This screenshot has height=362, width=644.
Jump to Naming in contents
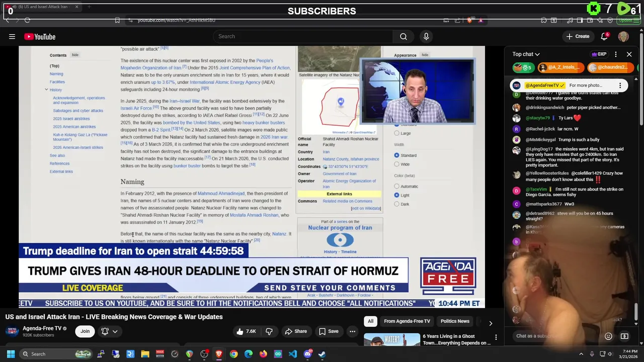56,74
